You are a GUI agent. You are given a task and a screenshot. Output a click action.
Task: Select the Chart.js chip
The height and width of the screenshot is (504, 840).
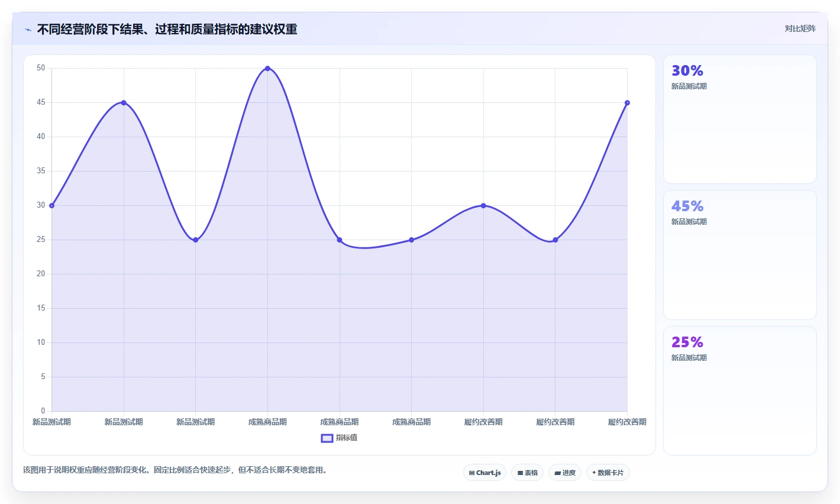[x=484, y=473]
